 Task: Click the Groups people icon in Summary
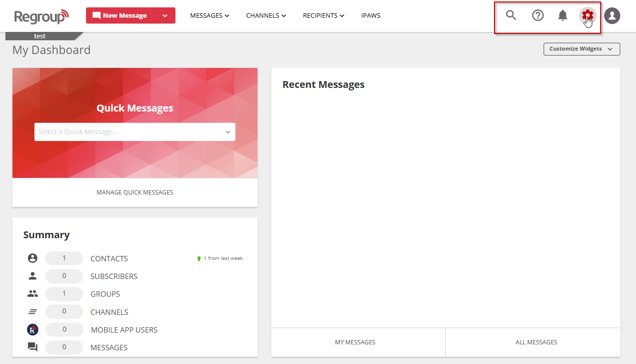[x=32, y=294]
